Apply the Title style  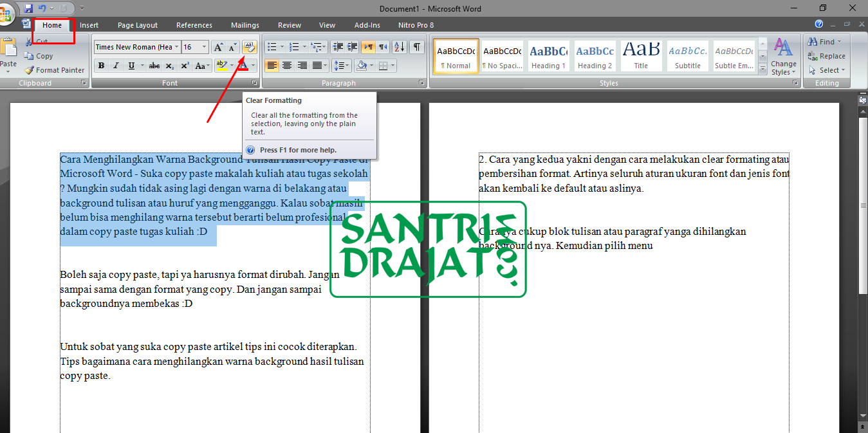click(641, 57)
